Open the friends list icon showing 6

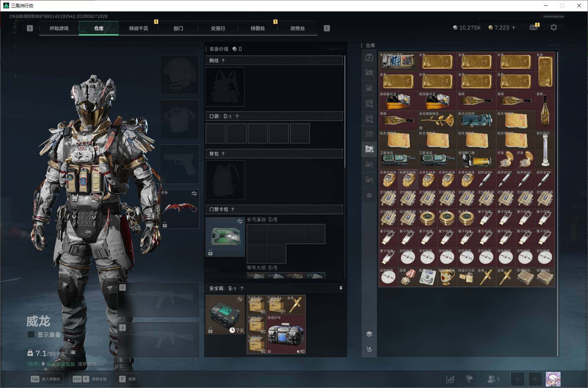pyautogui.click(x=493, y=379)
